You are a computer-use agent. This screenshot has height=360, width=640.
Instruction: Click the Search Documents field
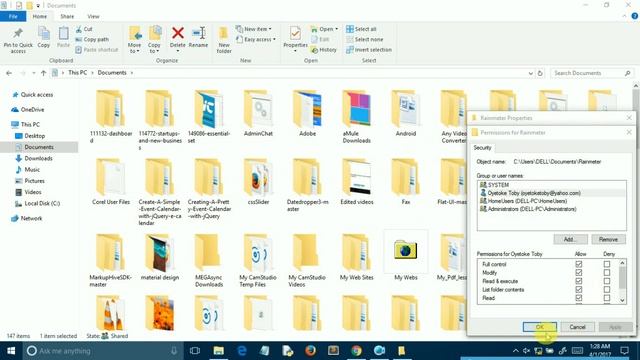pos(591,73)
